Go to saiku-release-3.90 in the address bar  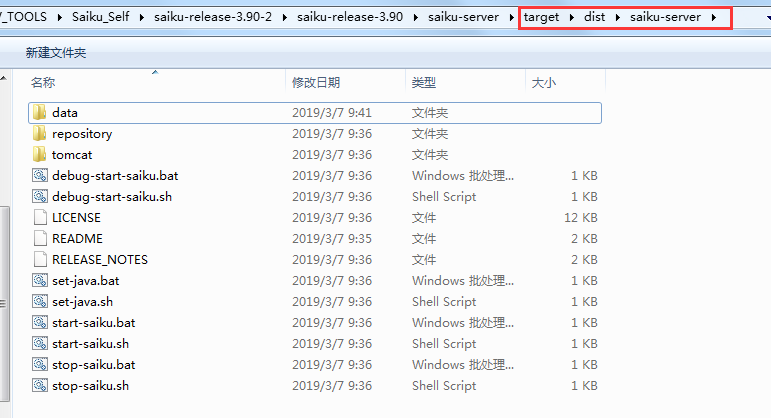pyautogui.click(x=350, y=17)
